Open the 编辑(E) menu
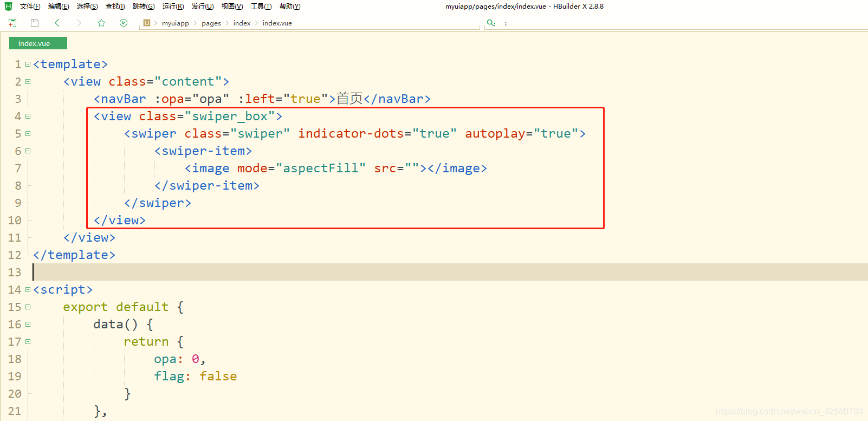The image size is (868, 421). [59, 7]
